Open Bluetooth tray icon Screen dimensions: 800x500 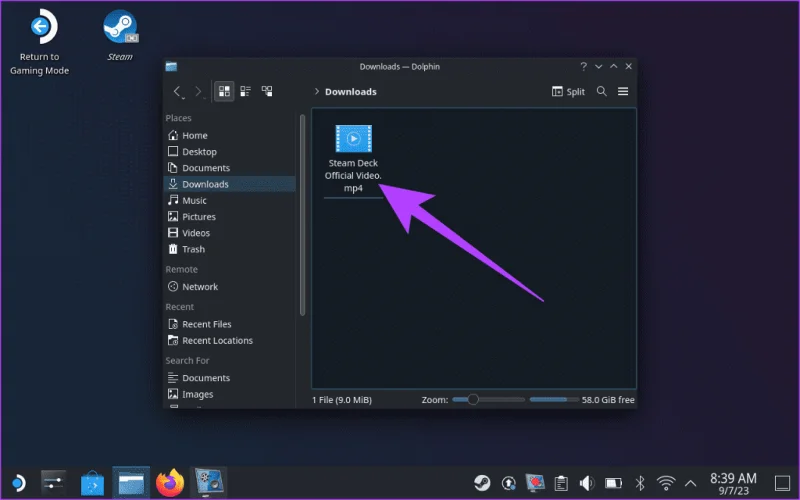pos(640,483)
